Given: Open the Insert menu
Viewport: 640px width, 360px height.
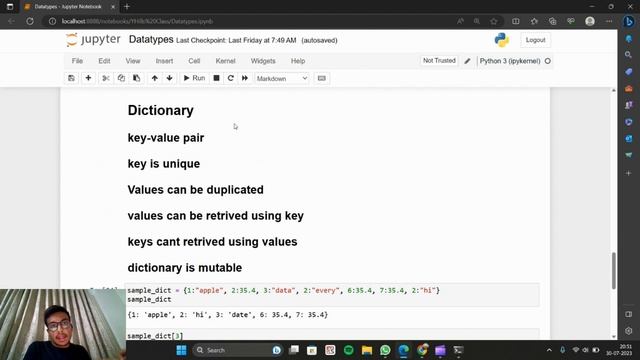Looking at the screenshot, I should (164, 61).
